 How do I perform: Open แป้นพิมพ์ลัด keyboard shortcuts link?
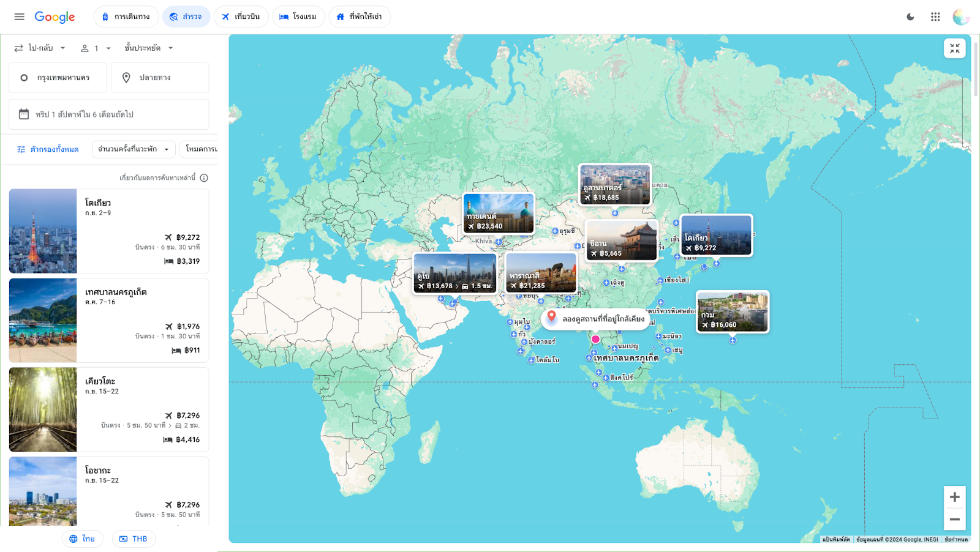coord(836,539)
